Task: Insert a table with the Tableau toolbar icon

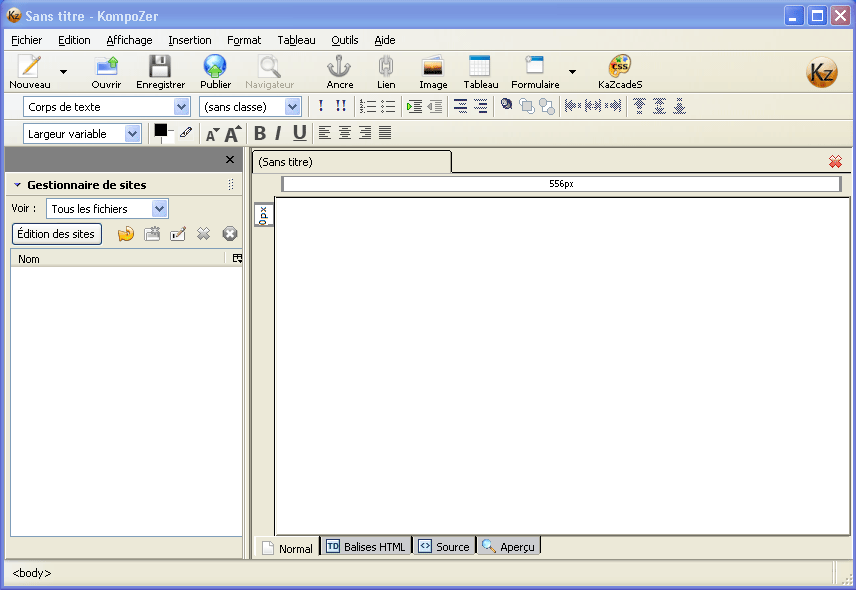Action: click(480, 66)
